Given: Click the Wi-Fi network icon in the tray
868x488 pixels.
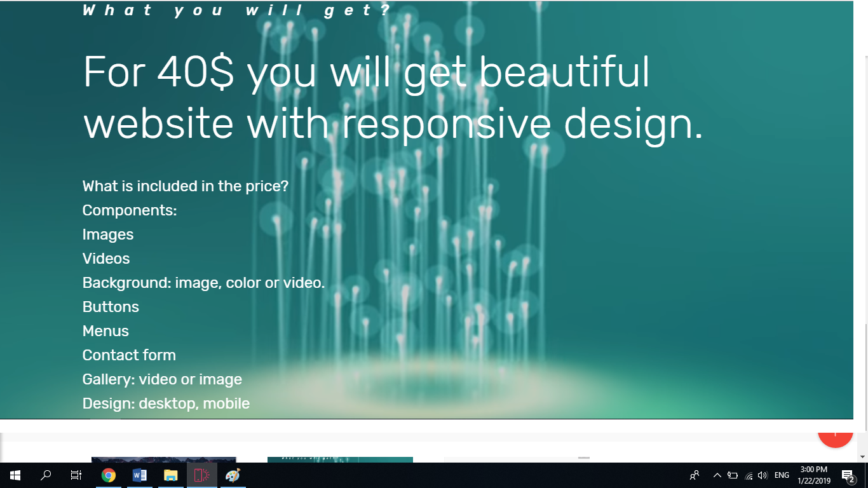Looking at the screenshot, I should click(747, 475).
